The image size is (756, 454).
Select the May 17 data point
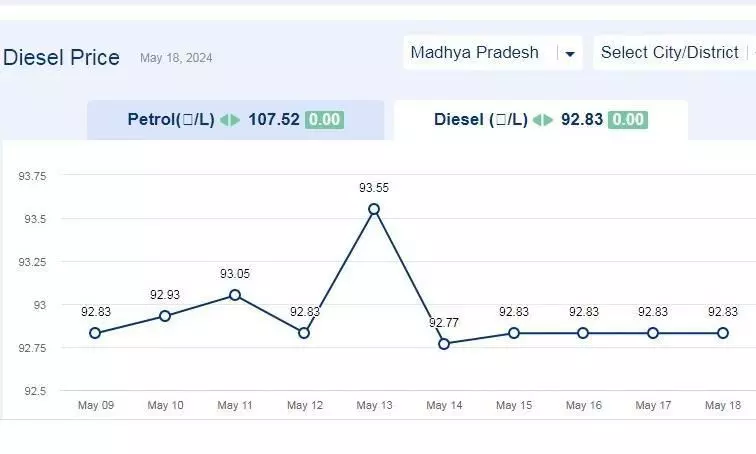pos(653,333)
